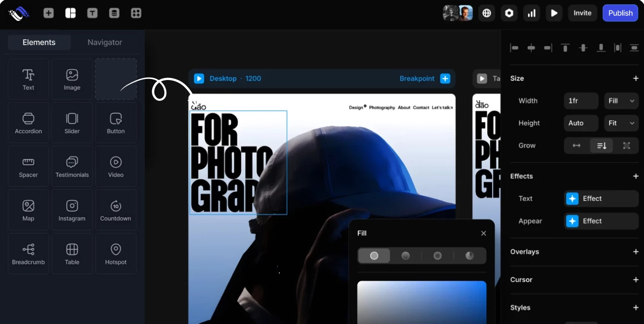
Task: Open the Height Fit dropdown
Action: point(621,123)
